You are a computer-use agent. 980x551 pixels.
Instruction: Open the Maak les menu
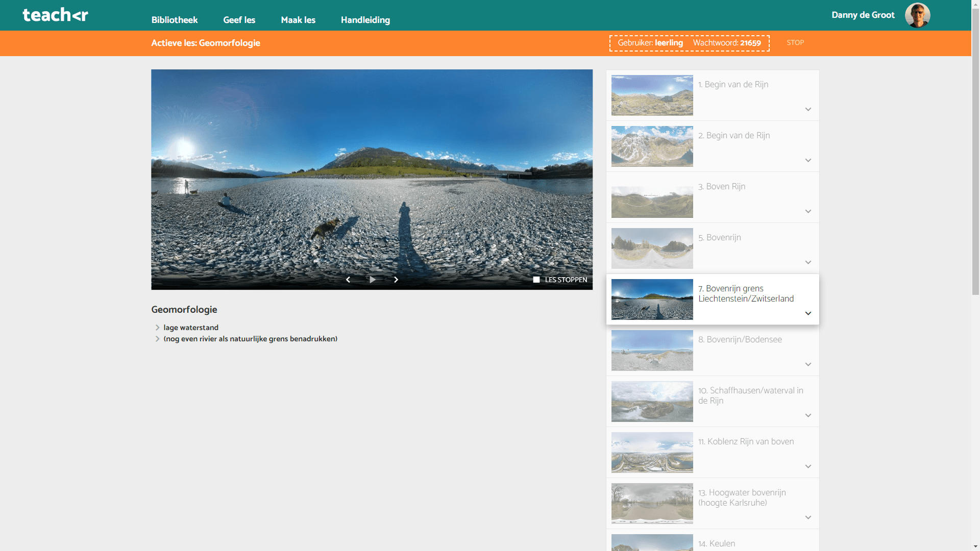[298, 20]
